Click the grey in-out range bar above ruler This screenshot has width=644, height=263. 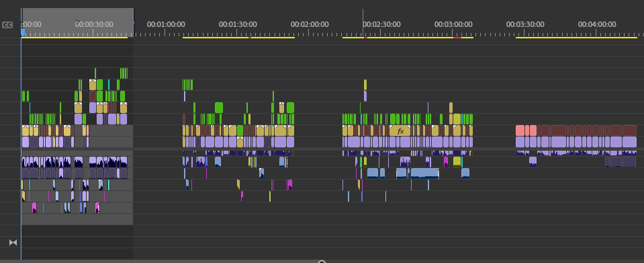[x=78, y=23]
